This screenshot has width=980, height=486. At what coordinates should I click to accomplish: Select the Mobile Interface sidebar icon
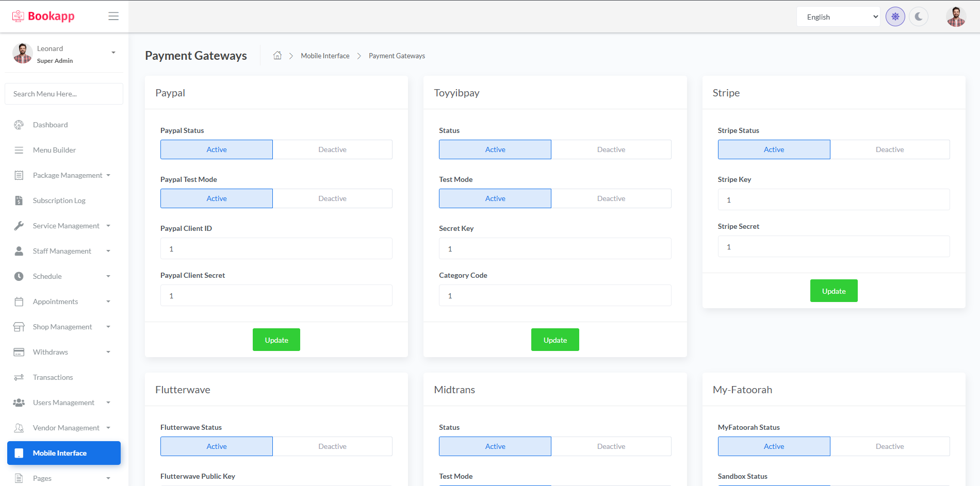click(x=19, y=453)
